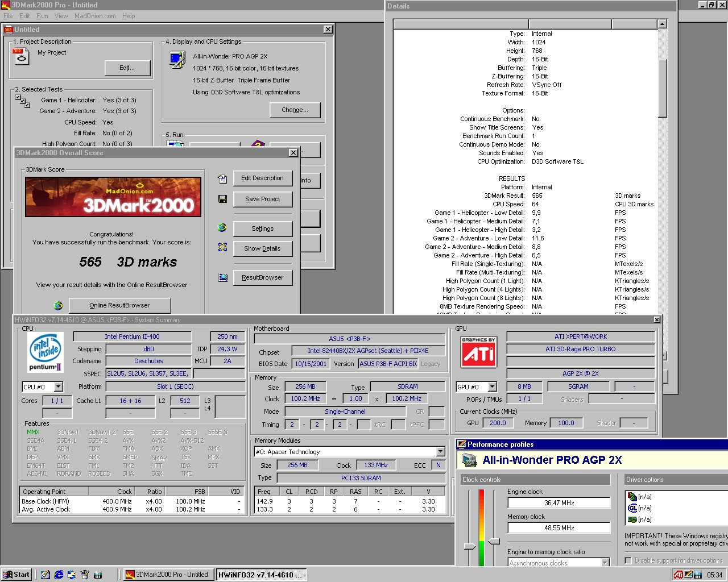The height and width of the screenshot is (582, 728).
Task: Switch to 3DMark2000 Pro taskbar button
Action: click(168, 575)
